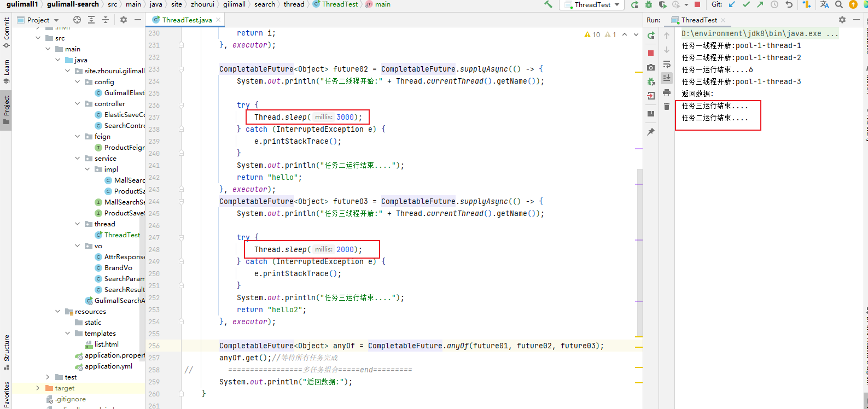Click the Git update project arrow
Screen dimensions: 868x409
coord(732,4)
